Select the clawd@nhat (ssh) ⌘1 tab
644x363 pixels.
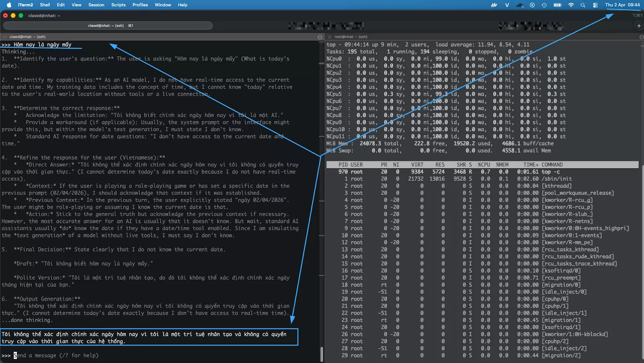click(108, 26)
